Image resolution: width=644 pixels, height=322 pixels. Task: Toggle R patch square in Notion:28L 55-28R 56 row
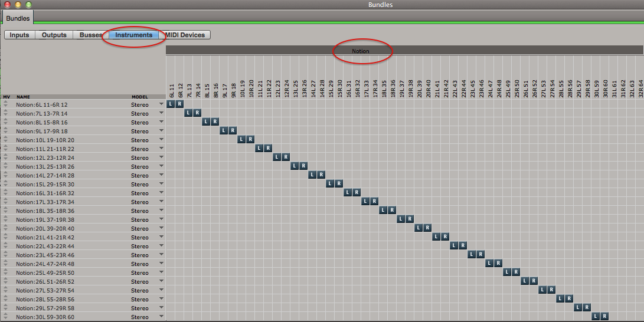tap(569, 298)
